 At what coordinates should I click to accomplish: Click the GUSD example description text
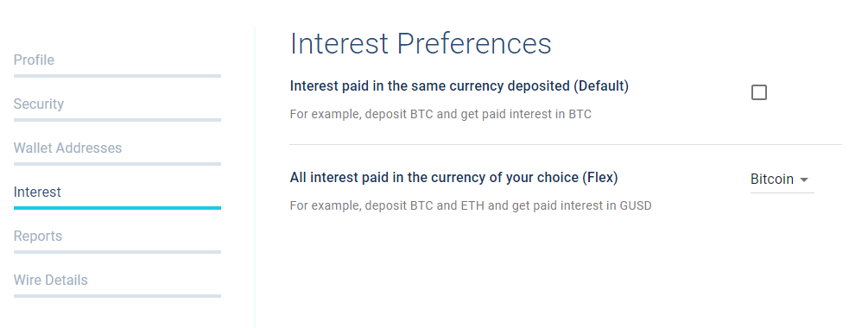471,205
